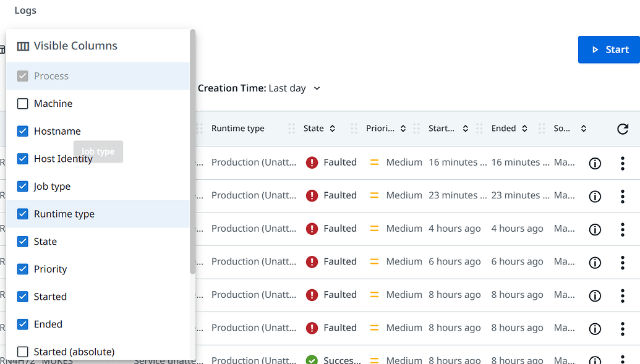Click the info icon on the 6 hours ago job
This screenshot has height=364, width=640.
click(594, 263)
